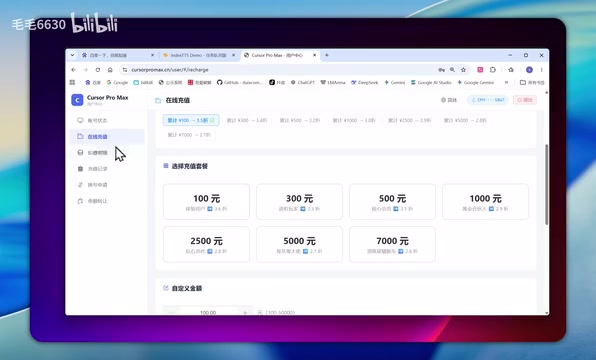Select the 累计 ¥300 discount tier
The image size is (596, 360).
[x=247, y=120]
